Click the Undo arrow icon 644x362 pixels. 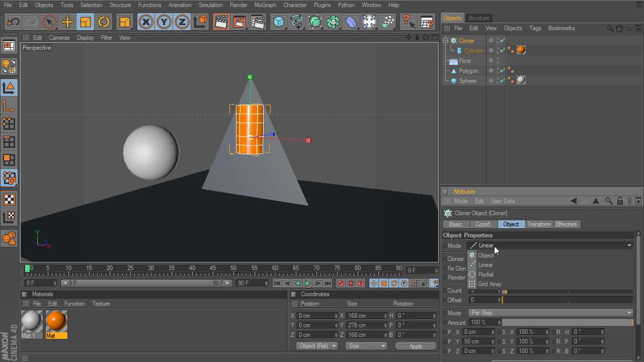coord(13,22)
